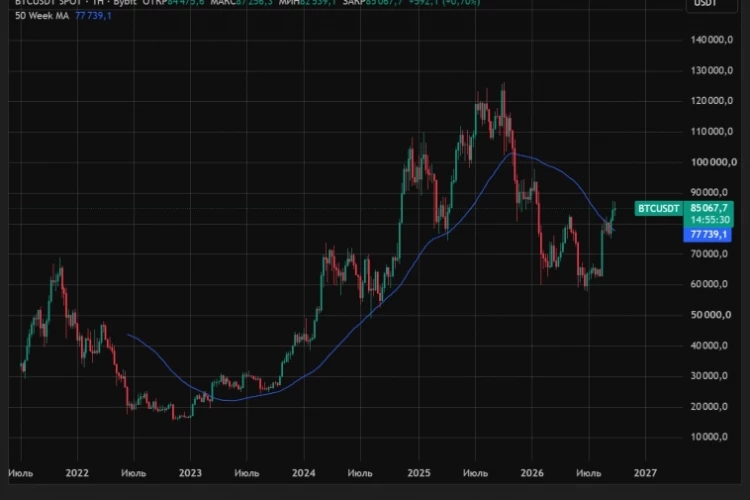Click the blue 77 739,1 price-axis label

pos(708,234)
